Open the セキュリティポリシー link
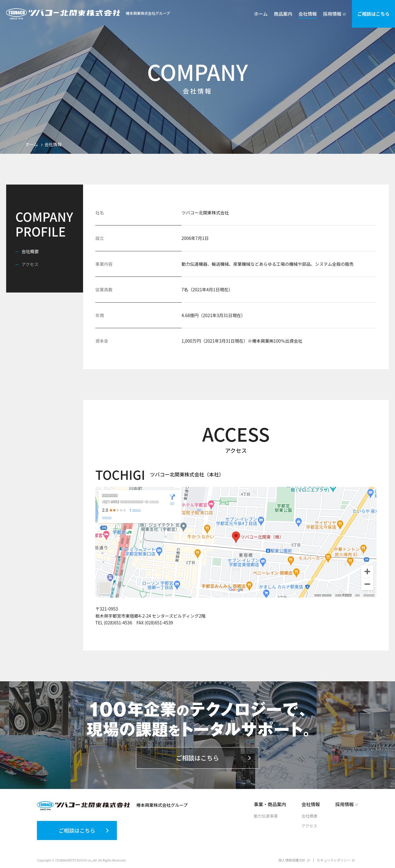 click(336, 860)
